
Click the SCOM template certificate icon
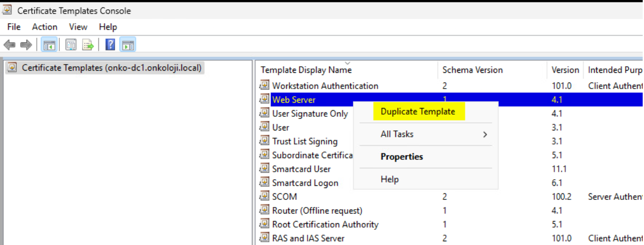tap(264, 197)
